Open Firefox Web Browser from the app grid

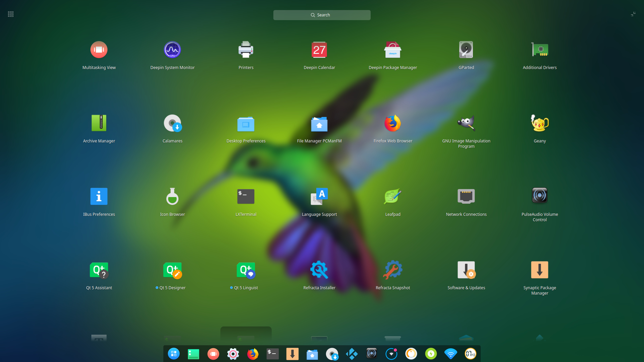[393, 123]
